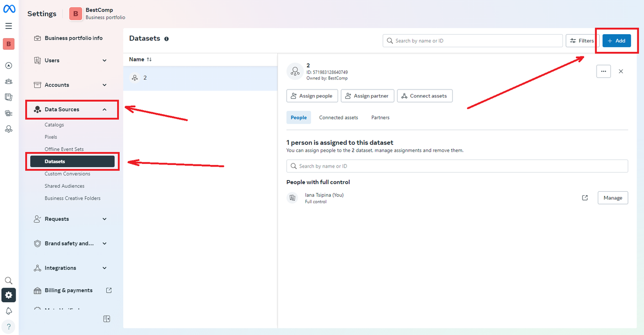Screen dimensions: 644x335
Task: Select the red B business portfolio rail icon
Action: (9, 44)
